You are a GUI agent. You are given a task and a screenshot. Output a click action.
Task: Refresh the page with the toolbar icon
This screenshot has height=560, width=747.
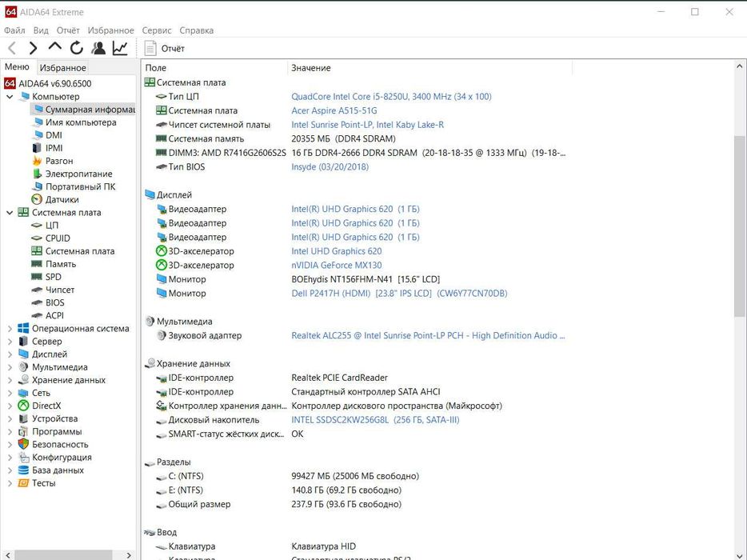tap(76, 48)
